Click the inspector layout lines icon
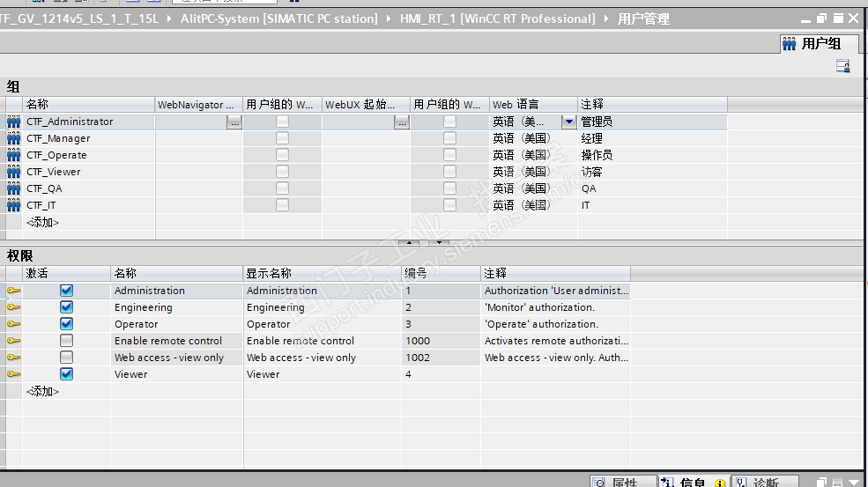The width and height of the screenshot is (868, 487). 837,482
